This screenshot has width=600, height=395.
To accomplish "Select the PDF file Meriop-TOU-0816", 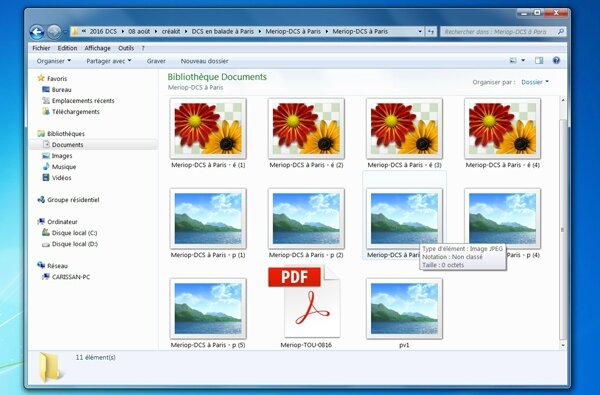I will [305, 302].
